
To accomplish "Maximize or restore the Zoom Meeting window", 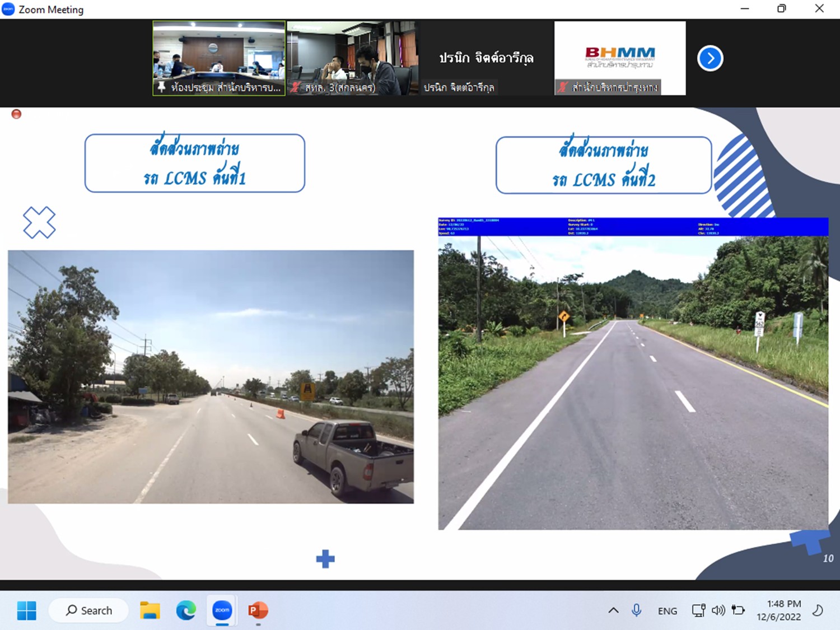I will coord(782,8).
